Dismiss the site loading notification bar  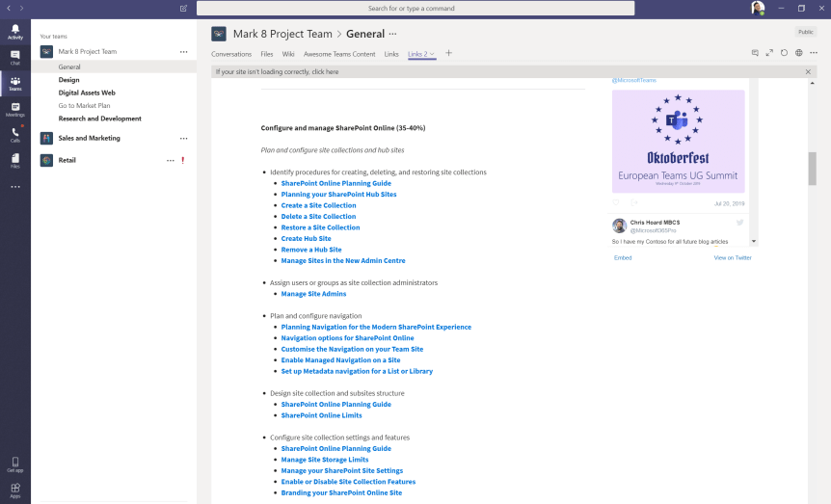[x=808, y=71]
